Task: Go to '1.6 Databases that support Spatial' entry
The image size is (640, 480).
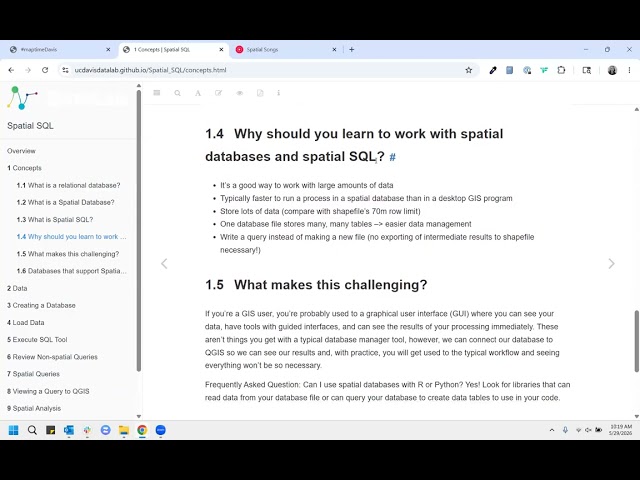Action: point(71,271)
